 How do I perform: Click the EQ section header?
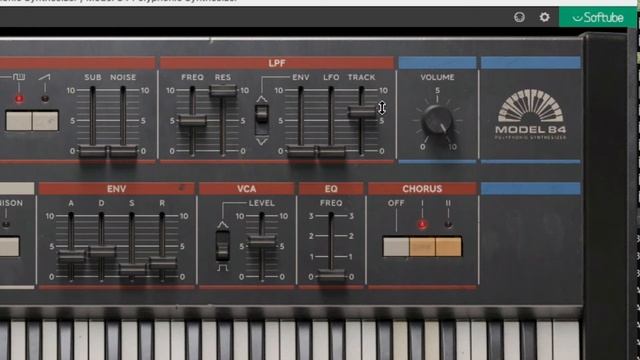coord(331,189)
